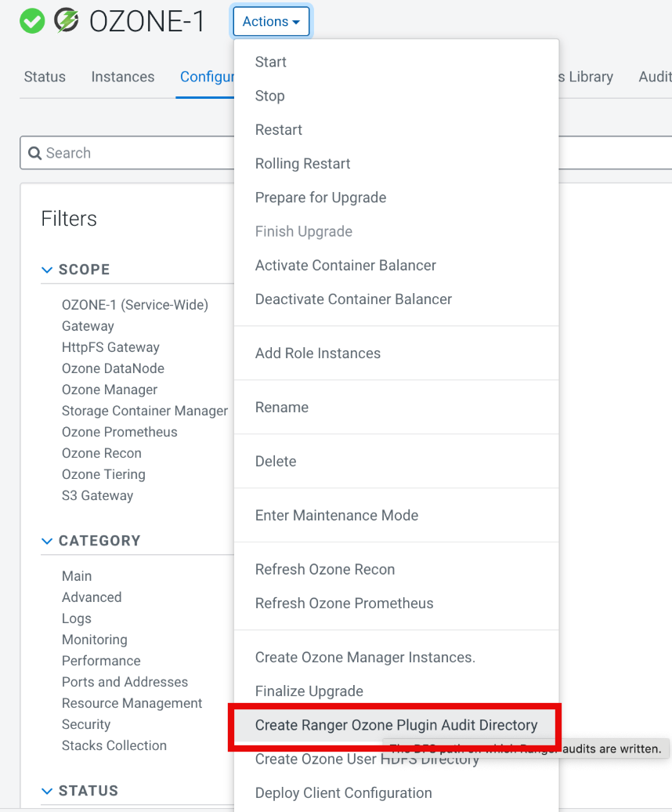Select Activate Container Balancer action
Viewport: 672px width, 812px height.
point(345,266)
